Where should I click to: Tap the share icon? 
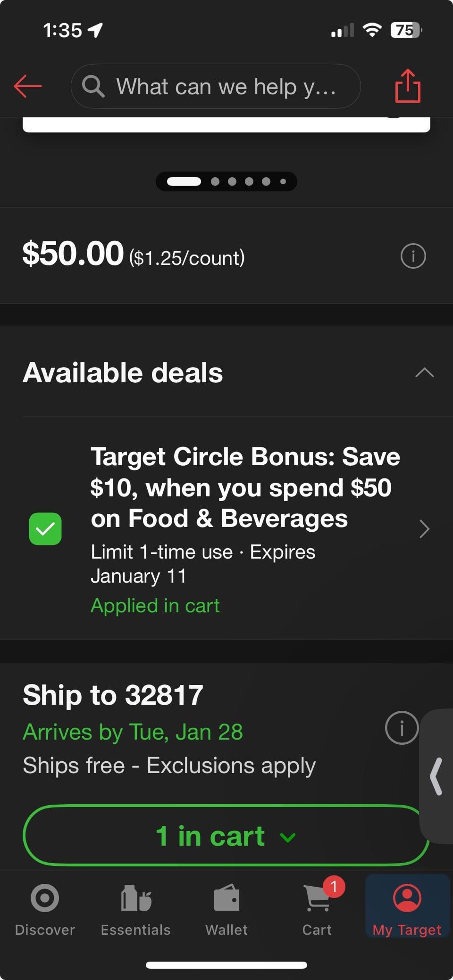click(x=408, y=86)
